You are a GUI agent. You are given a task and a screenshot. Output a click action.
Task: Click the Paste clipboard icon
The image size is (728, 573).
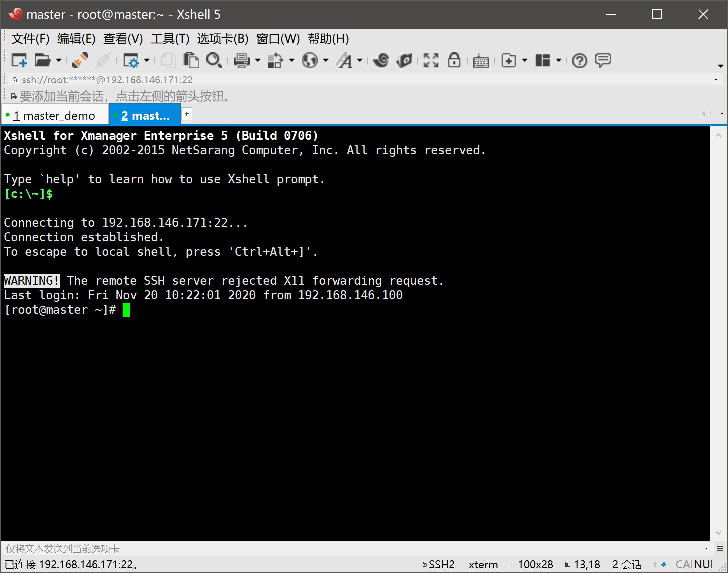pyautogui.click(x=191, y=60)
